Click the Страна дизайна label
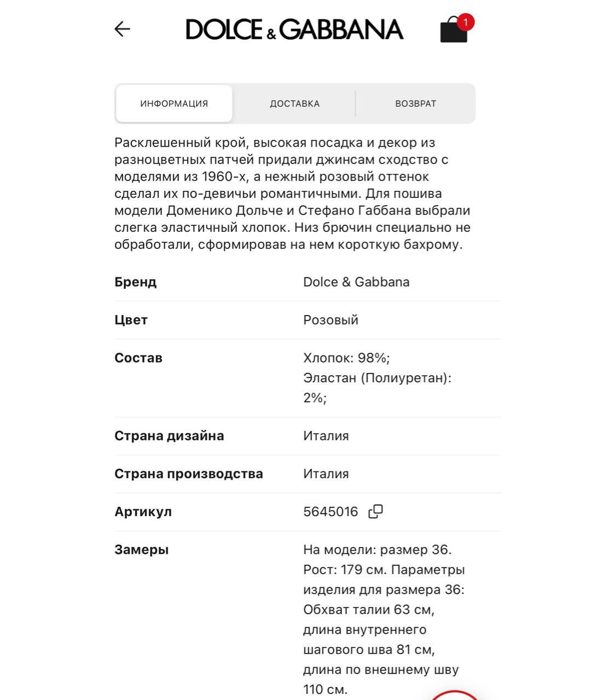The image size is (591, 700). coord(169,436)
